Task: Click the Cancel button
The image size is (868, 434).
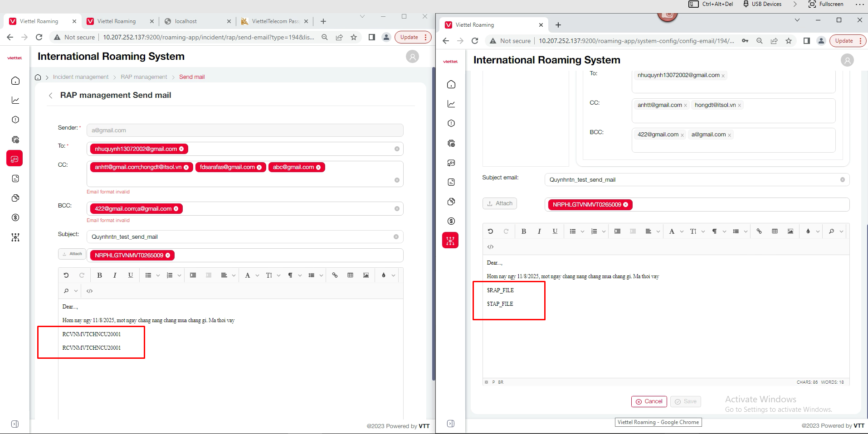Action: pyautogui.click(x=649, y=401)
